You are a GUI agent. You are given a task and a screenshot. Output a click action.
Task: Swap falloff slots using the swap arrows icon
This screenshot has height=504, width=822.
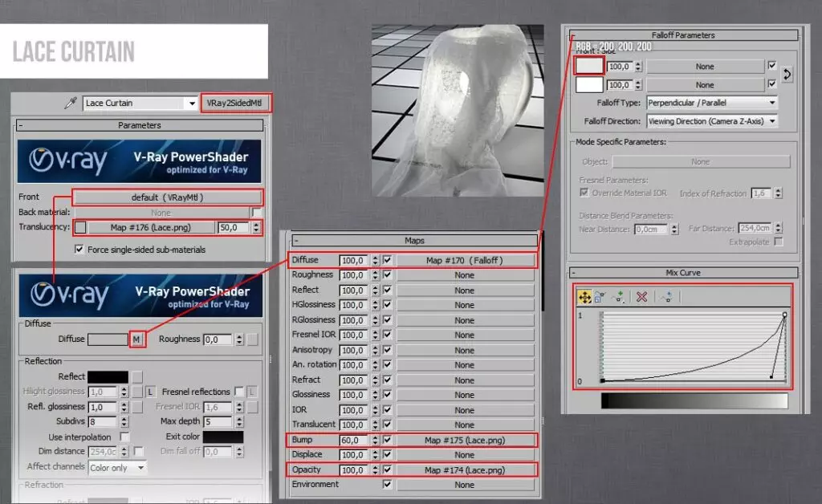(x=787, y=74)
